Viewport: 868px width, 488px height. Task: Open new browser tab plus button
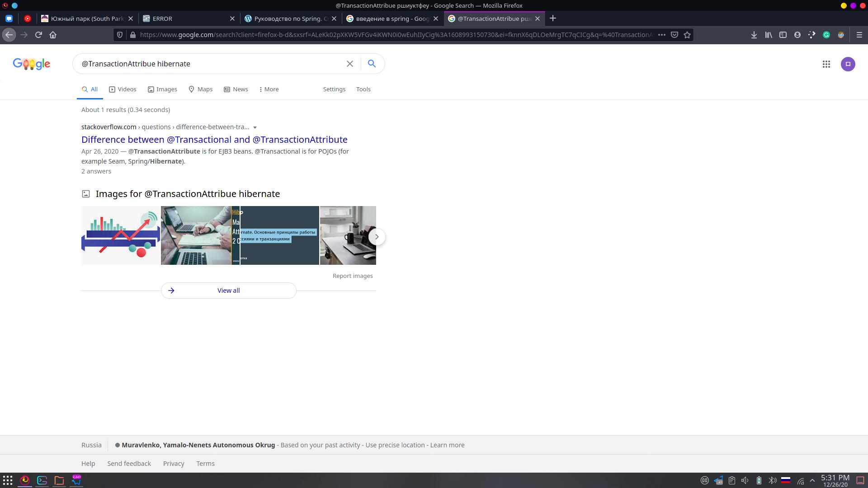[x=553, y=19]
